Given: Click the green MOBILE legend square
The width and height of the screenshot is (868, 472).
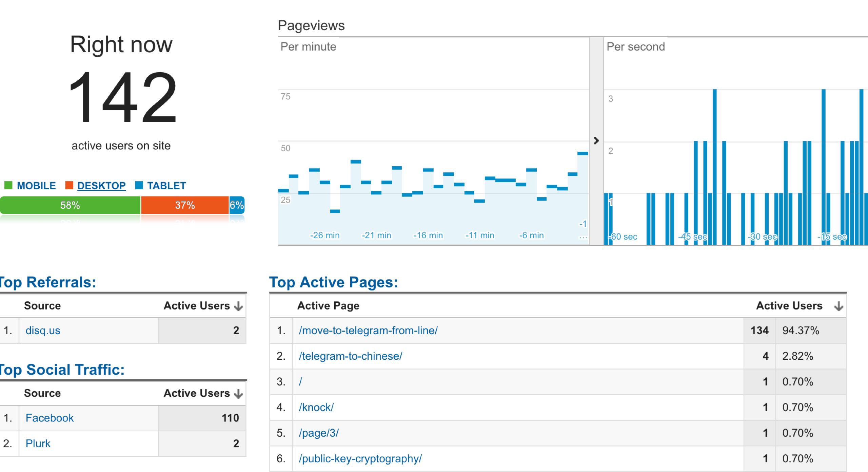Looking at the screenshot, I should tap(8, 185).
